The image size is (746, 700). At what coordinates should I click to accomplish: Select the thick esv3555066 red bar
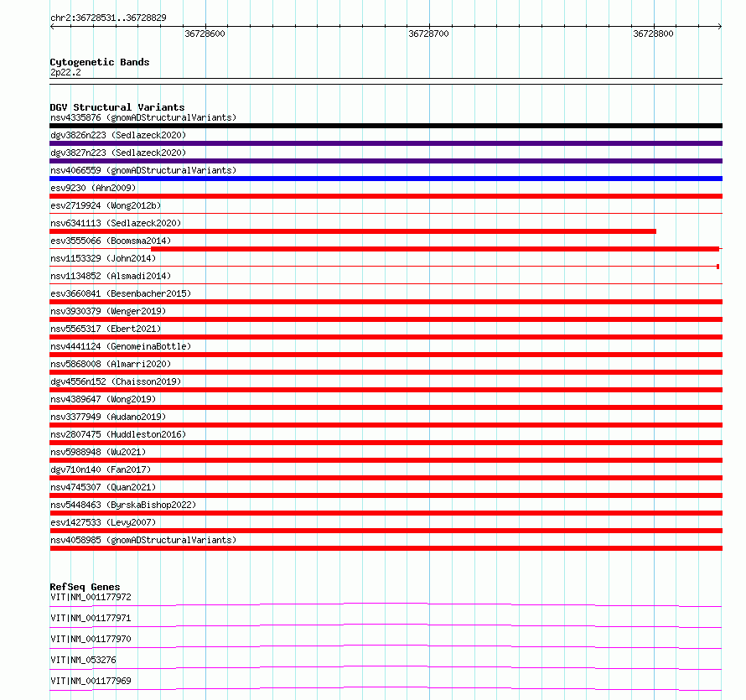pyautogui.click(x=435, y=249)
